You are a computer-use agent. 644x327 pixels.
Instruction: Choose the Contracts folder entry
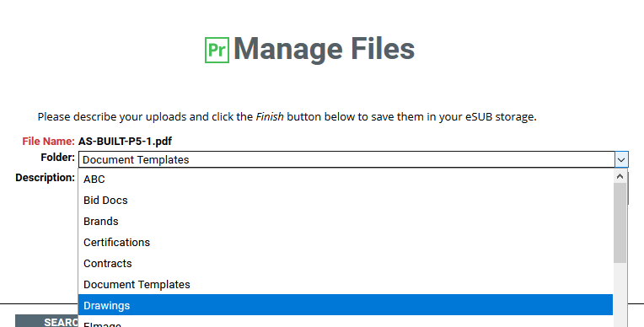pos(346,263)
